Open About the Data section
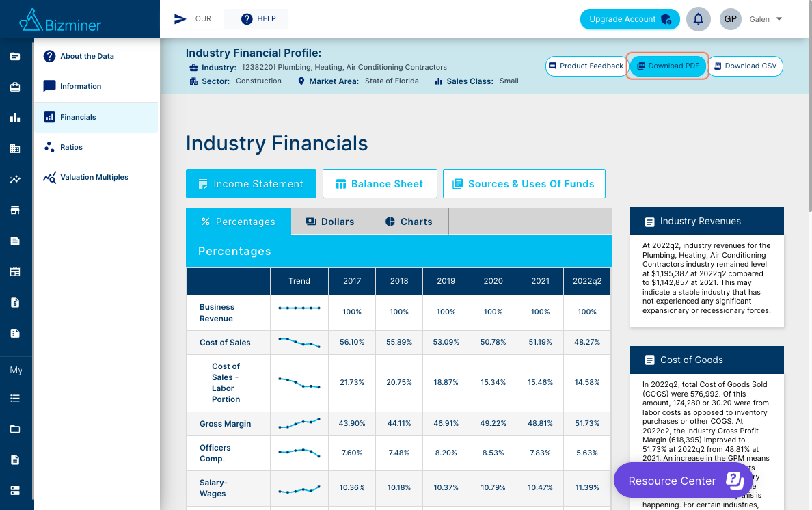The width and height of the screenshot is (812, 510). click(96, 56)
